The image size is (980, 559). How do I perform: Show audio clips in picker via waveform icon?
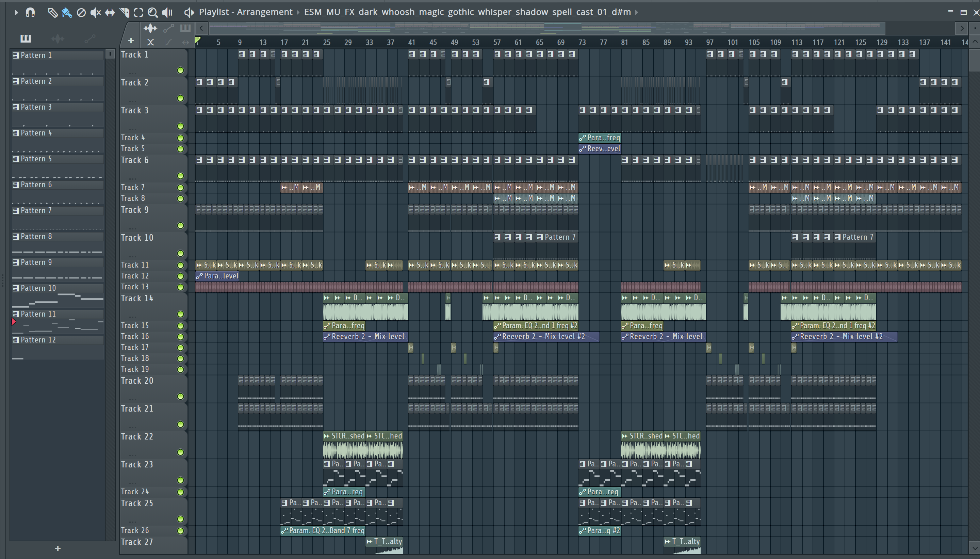tap(58, 38)
